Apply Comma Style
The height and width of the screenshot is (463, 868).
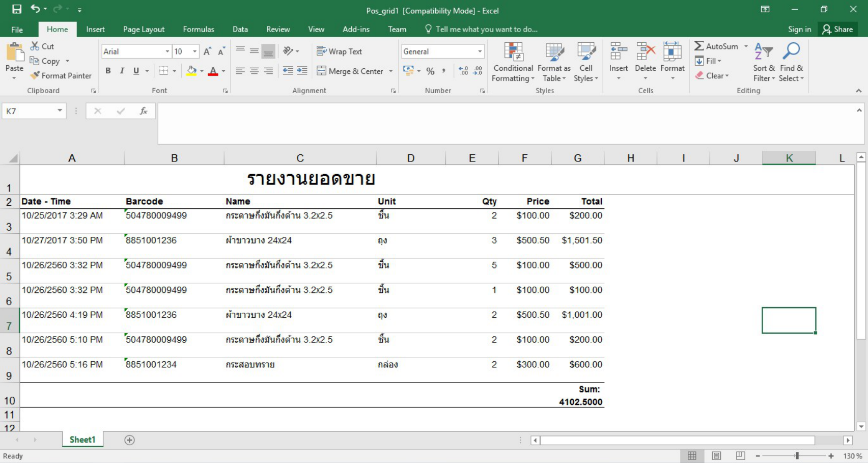(x=444, y=71)
